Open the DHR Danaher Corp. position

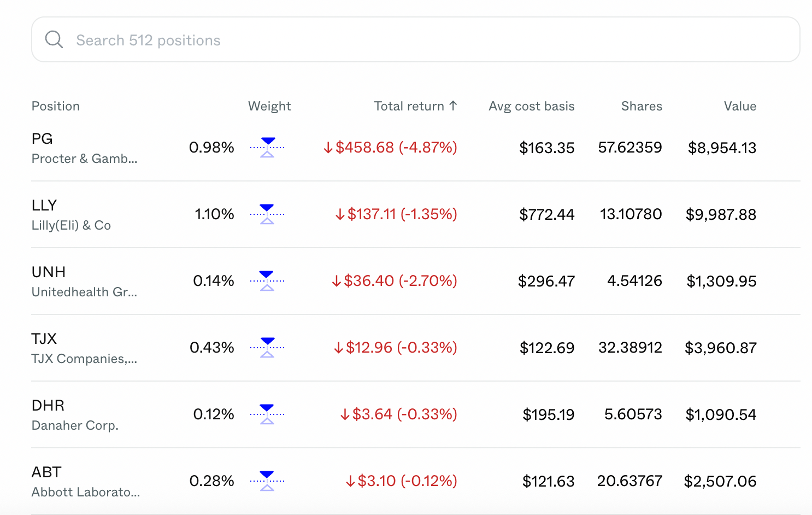pyautogui.click(x=416, y=414)
